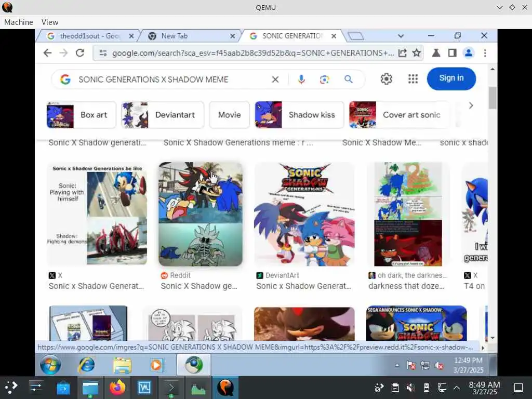532x399 pixels.
Task: Click muted volume icon in guest tray
Action: 440,365
